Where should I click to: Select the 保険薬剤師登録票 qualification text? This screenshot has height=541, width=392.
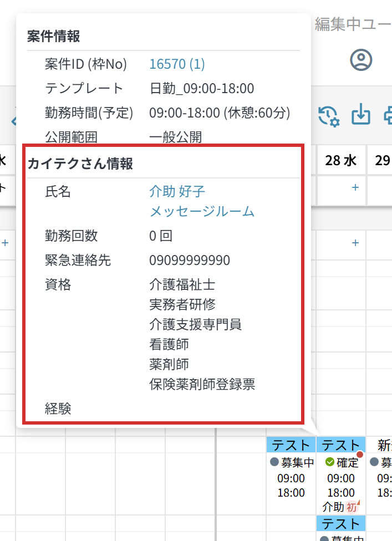coord(202,384)
